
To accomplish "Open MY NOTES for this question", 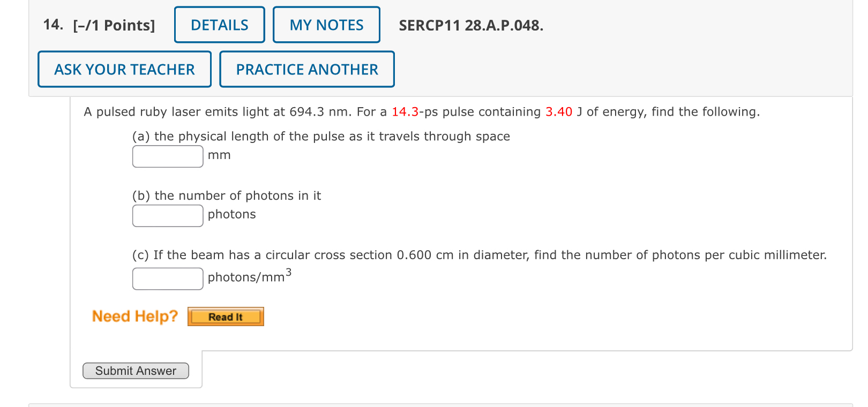I will [x=326, y=24].
